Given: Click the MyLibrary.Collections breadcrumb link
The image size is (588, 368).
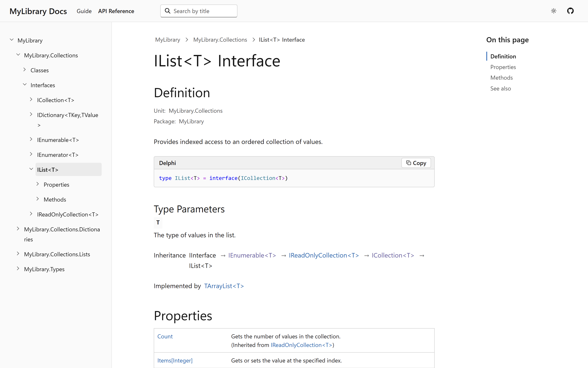Looking at the screenshot, I should (220, 40).
